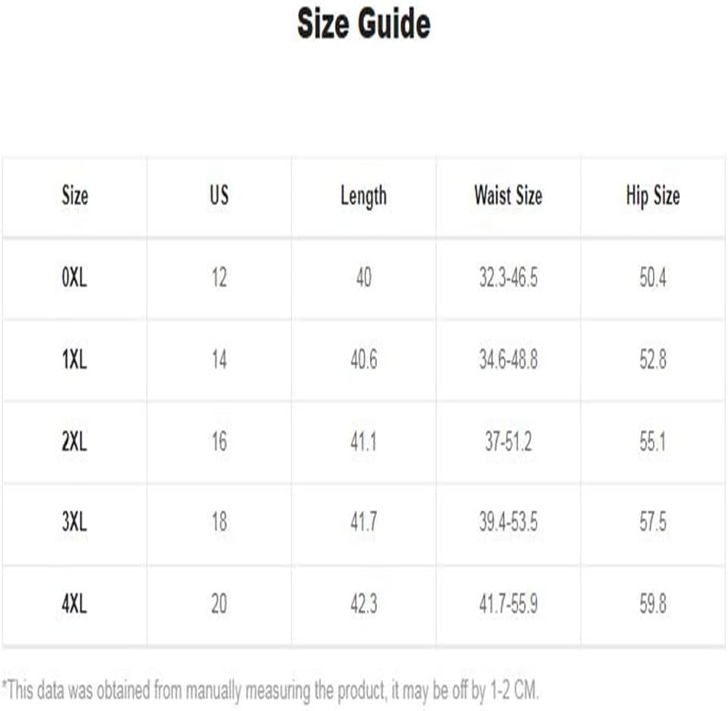Select the Length column header
728x711 pixels.
coord(363,196)
